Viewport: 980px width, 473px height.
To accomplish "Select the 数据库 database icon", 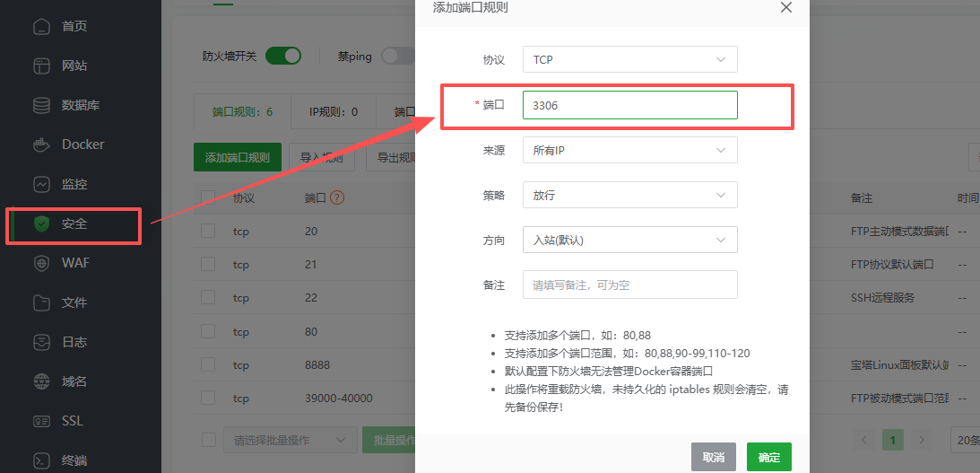I will [41, 105].
